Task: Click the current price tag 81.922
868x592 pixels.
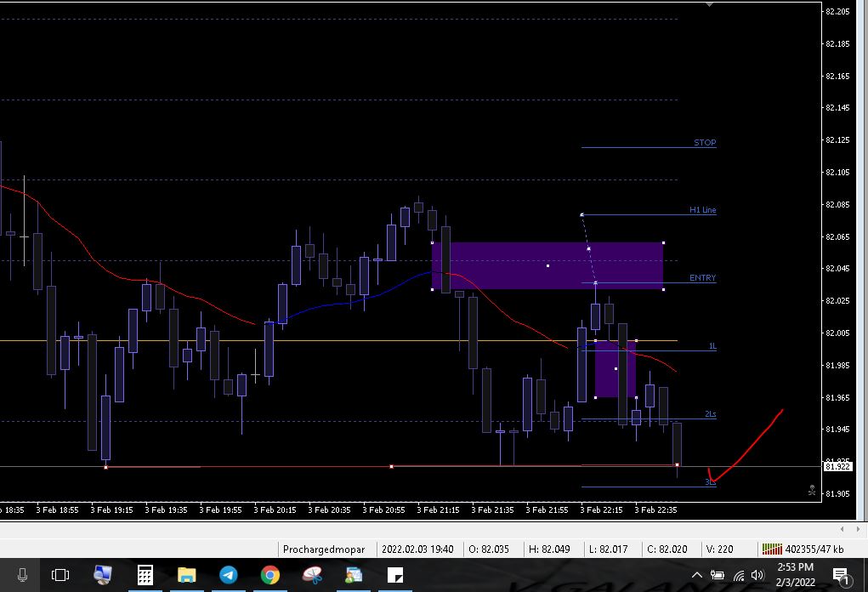Action: 837,467
